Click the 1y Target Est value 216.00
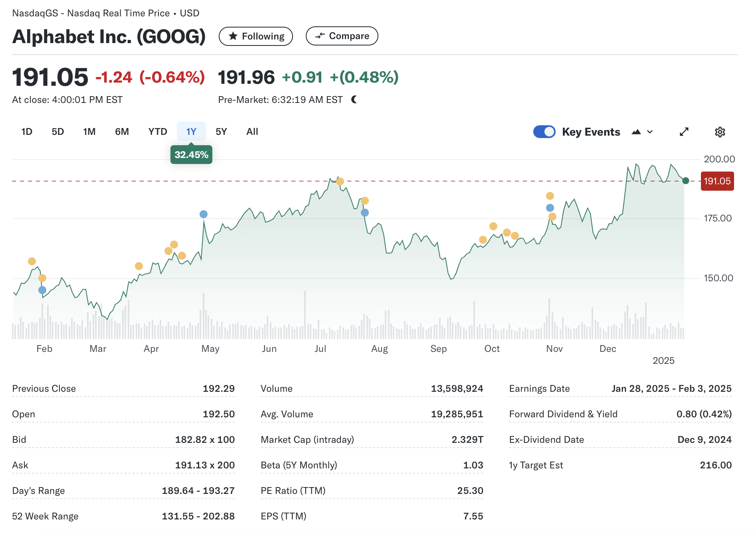Screen dimensions: 756x533 716,465
